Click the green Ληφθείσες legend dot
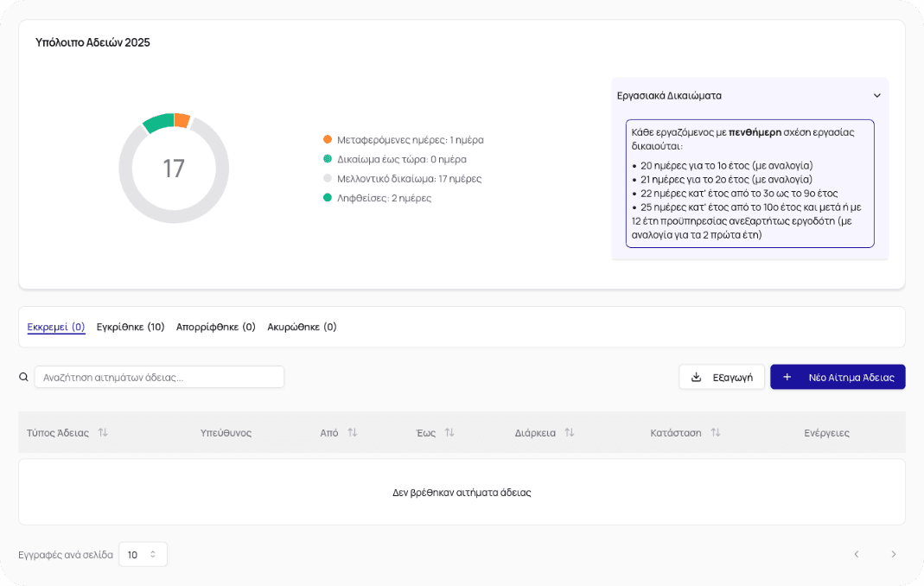The width and height of the screenshot is (924, 586). tap(328, 198)
